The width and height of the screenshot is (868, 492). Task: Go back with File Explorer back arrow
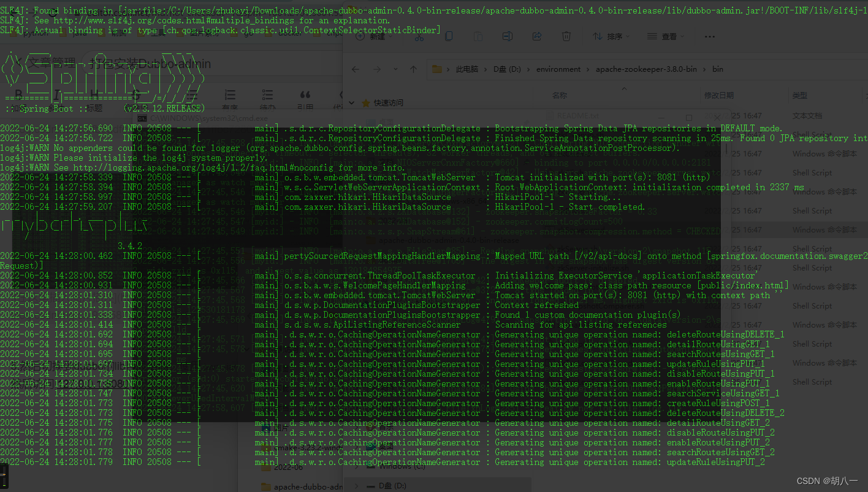click(355, 69)
